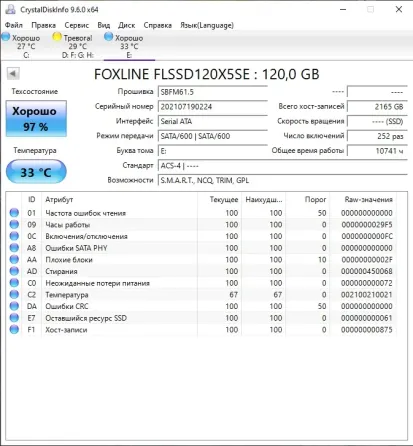Click raw value 0000000029F5
Image resolution: width=413 pixels, height=446 pixels.
tap(367, 225)
